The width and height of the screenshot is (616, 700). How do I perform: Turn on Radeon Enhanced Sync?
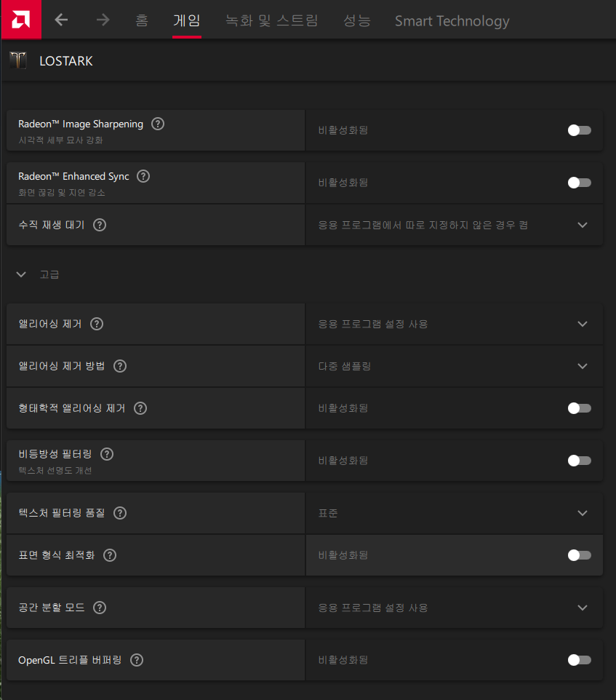[579, 183]
